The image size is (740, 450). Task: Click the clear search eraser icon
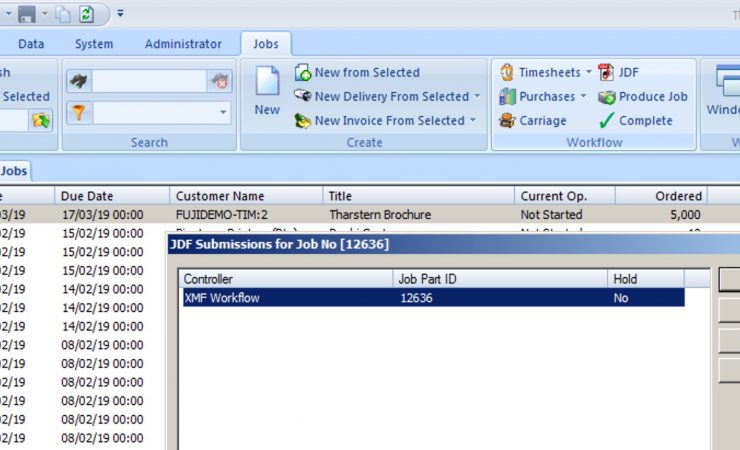(x=221, y=83)
